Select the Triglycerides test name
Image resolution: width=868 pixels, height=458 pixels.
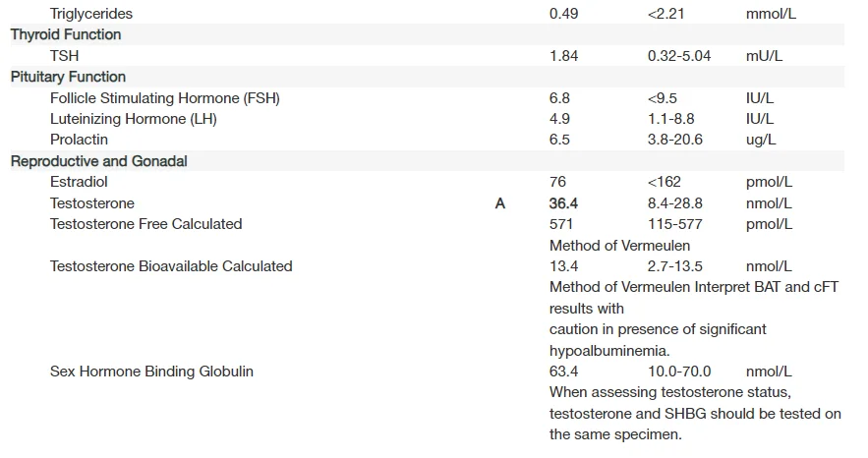tap(91, 14)
